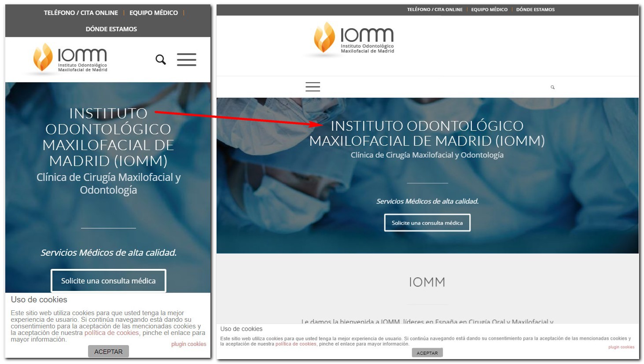Viewport: 644px width, 364px height.
Task: Open EQUIPO MÉDICO in mobile header
Action: click(154, 13)
